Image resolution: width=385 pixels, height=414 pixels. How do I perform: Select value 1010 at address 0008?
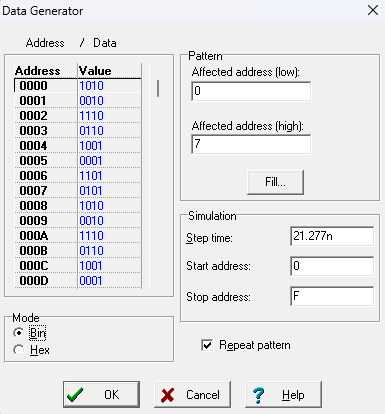click(x=109, y=206)
